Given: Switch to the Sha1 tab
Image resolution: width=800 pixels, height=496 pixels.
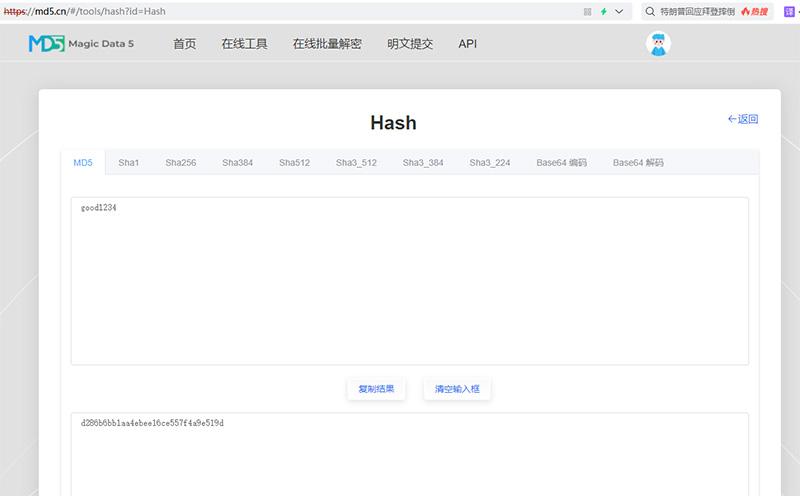Looking at the screenshot, I should 129,163.
